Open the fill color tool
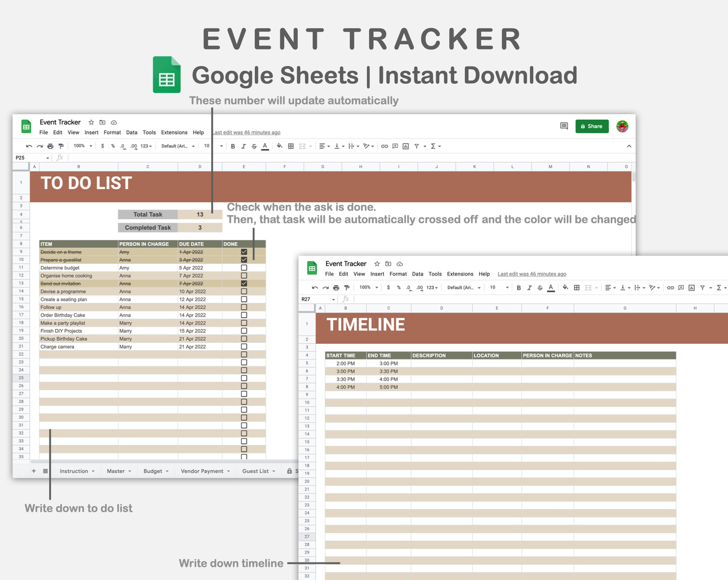 pos(279,146)
